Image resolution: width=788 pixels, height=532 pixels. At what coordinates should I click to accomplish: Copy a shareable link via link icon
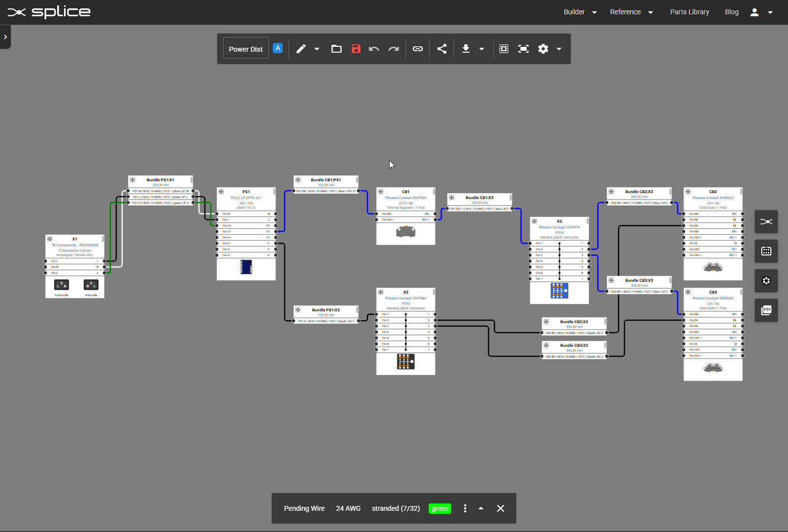(418, 49)
